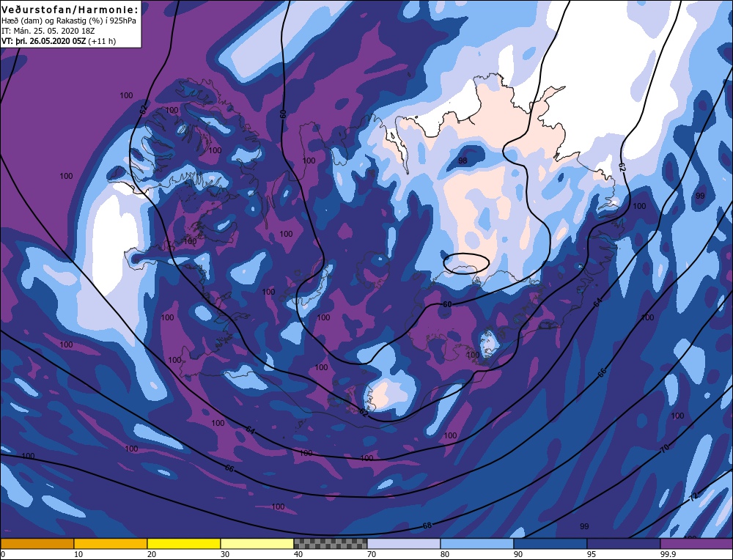Click the pale yellow 30–40 legend swatch
733x560 pixels.
coord(257,543)
